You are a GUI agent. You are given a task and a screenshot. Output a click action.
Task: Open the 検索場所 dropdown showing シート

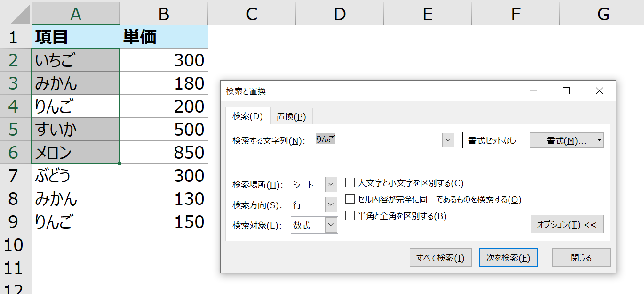[x=314, y=185]
